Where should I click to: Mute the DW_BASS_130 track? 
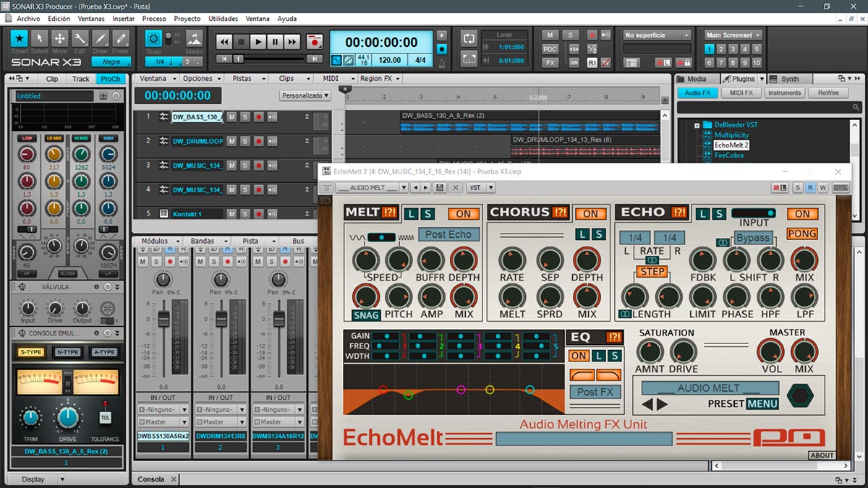point(231,116)
